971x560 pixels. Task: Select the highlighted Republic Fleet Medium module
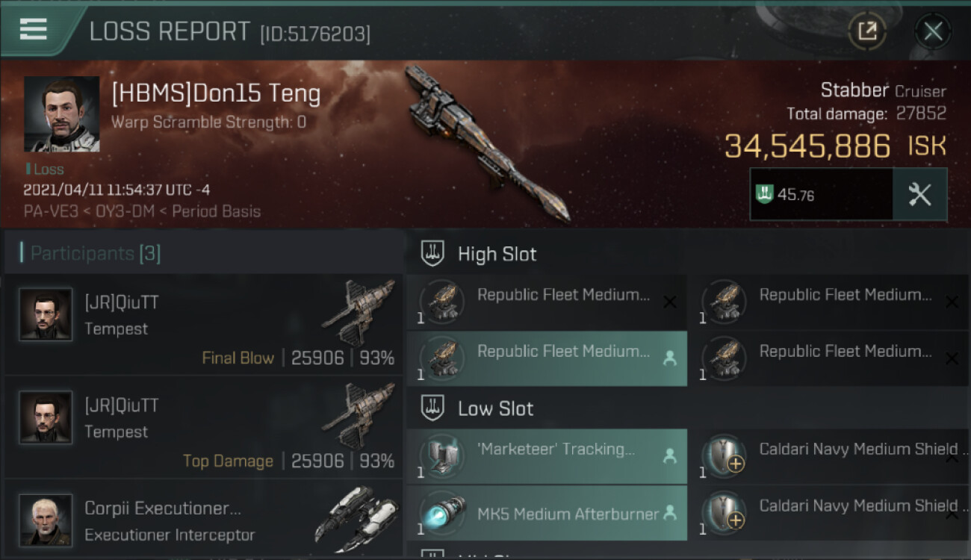point(547,358)
